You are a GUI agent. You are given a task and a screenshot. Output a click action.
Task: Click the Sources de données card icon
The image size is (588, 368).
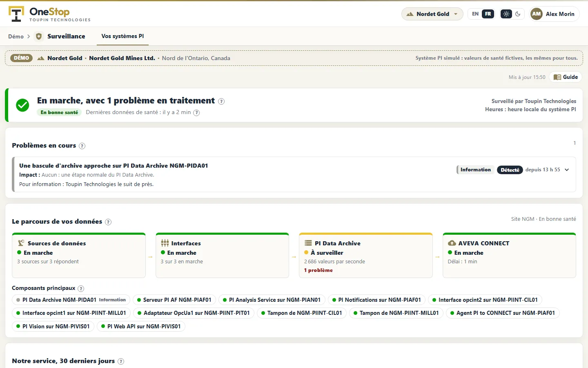click(x=21, y=243)
